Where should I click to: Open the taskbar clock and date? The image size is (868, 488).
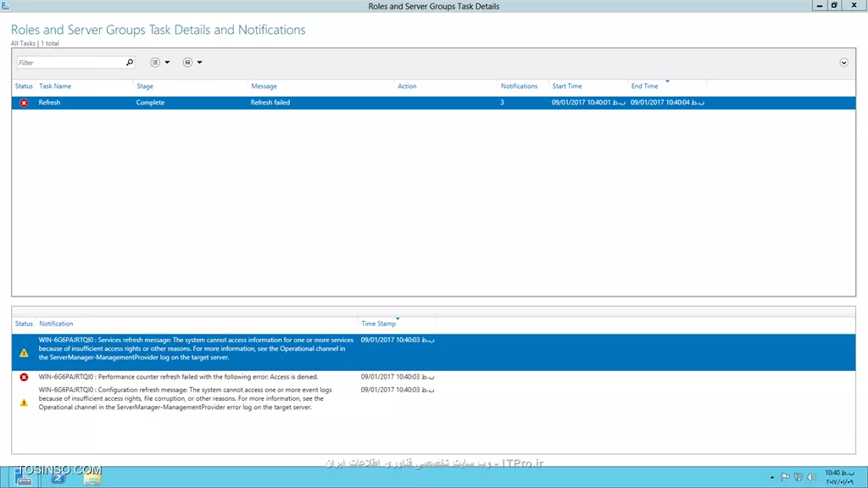(839, 478)
